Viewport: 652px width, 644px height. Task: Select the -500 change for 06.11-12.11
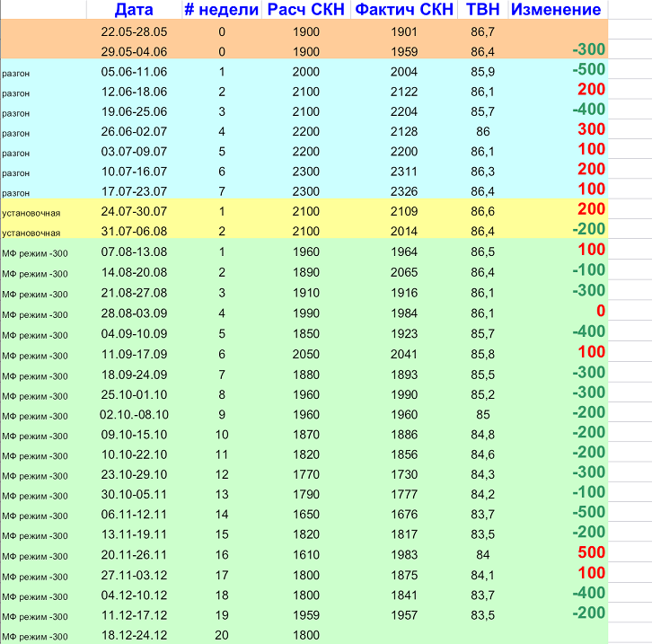tap(588, 512)
